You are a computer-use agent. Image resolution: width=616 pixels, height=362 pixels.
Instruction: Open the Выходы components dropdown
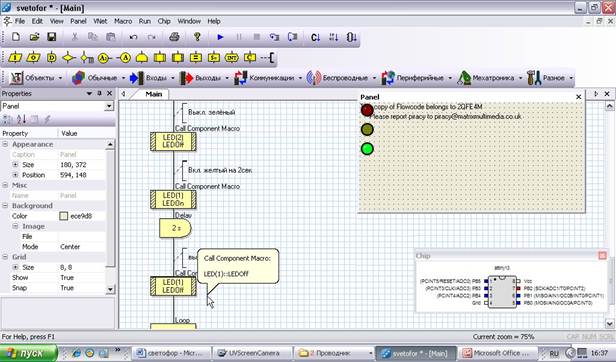click(x=204, y=78)
